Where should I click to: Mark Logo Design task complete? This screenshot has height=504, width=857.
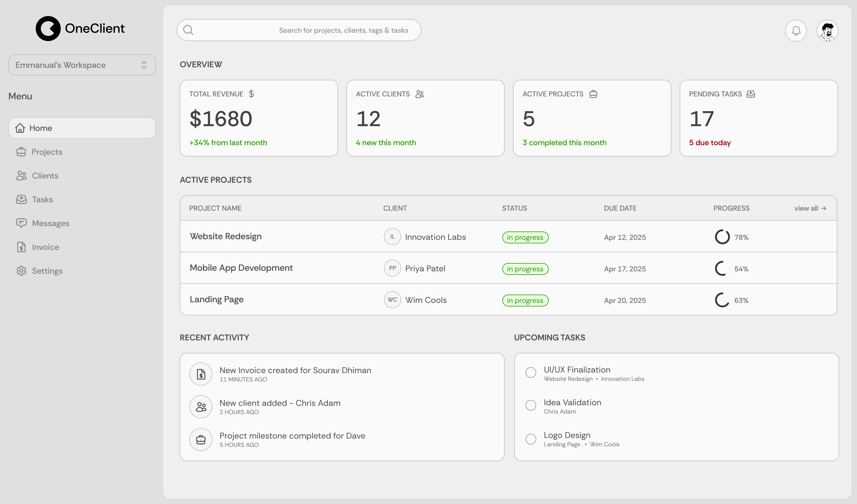[531, 439]
